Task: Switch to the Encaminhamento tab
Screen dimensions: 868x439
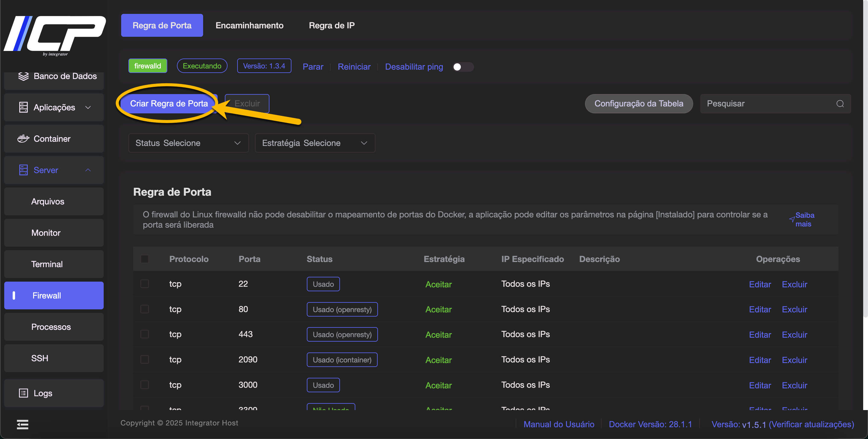Action: [249, 25]
